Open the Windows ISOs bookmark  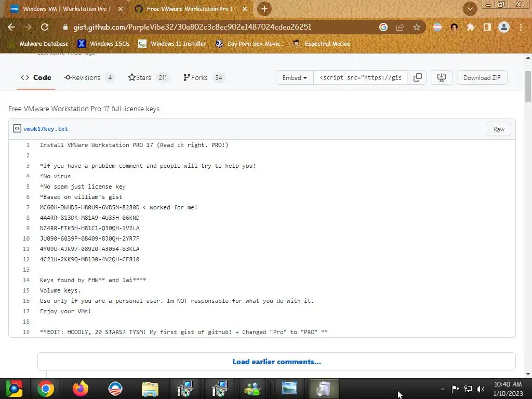(x=103, y=44)
